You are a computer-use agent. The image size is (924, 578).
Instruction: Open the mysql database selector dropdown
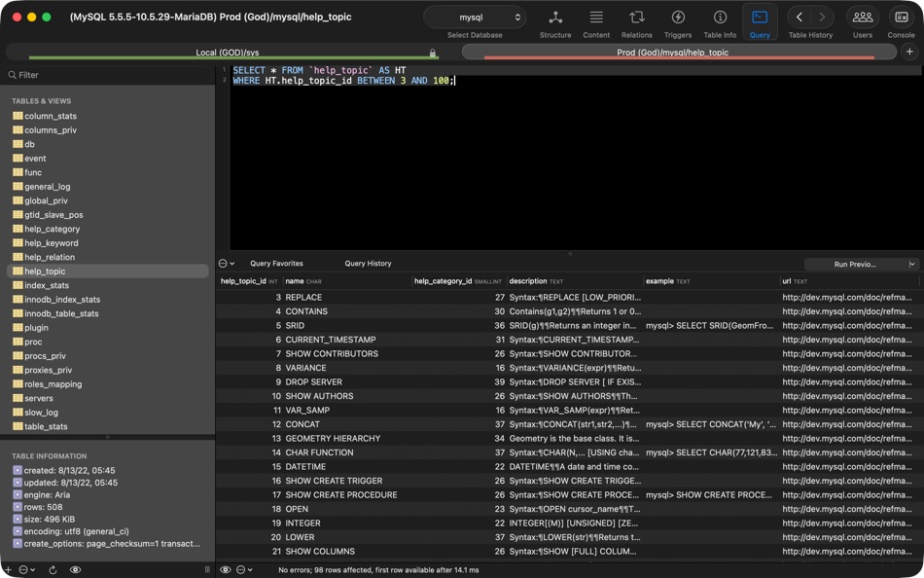point(474,17)
